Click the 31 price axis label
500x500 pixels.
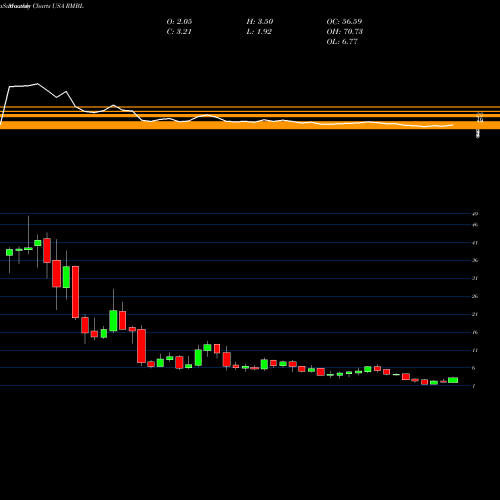(475, 278)
